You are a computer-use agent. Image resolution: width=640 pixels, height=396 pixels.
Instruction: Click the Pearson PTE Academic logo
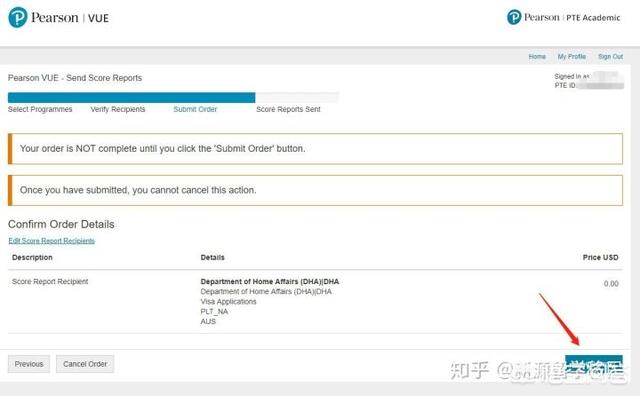[x=563, y=18]
